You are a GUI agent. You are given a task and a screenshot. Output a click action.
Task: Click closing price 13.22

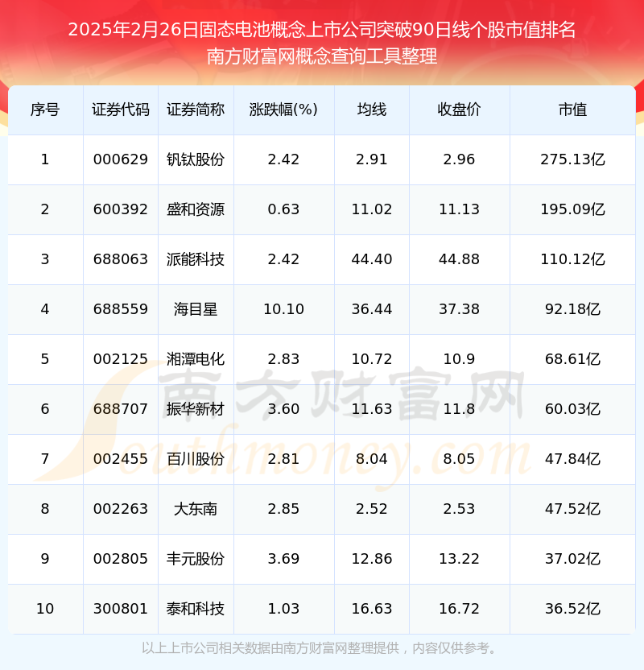point(459,559)
